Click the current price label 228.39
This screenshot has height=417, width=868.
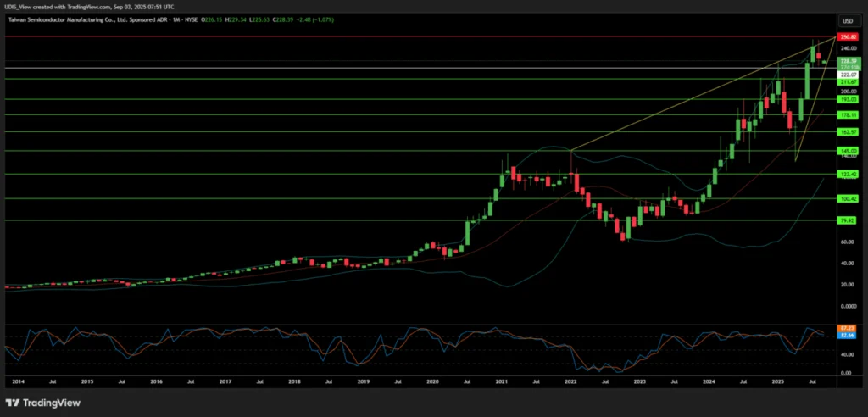[848, 60]
